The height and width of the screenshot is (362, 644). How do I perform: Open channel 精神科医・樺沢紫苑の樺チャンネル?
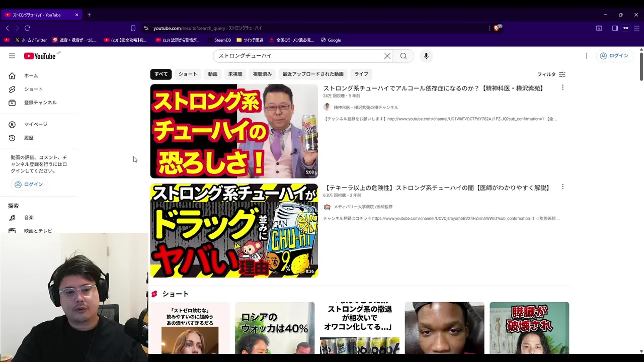[x=366, y=108]
